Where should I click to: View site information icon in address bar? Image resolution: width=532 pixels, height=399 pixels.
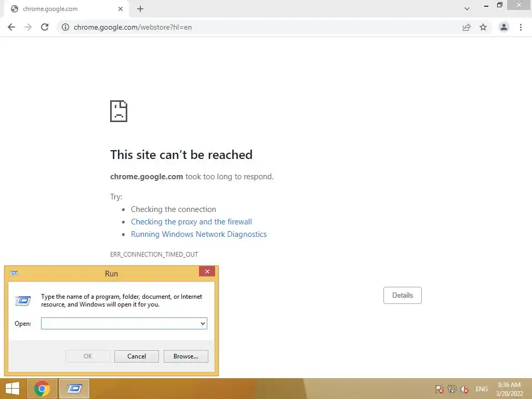[65, 27]
